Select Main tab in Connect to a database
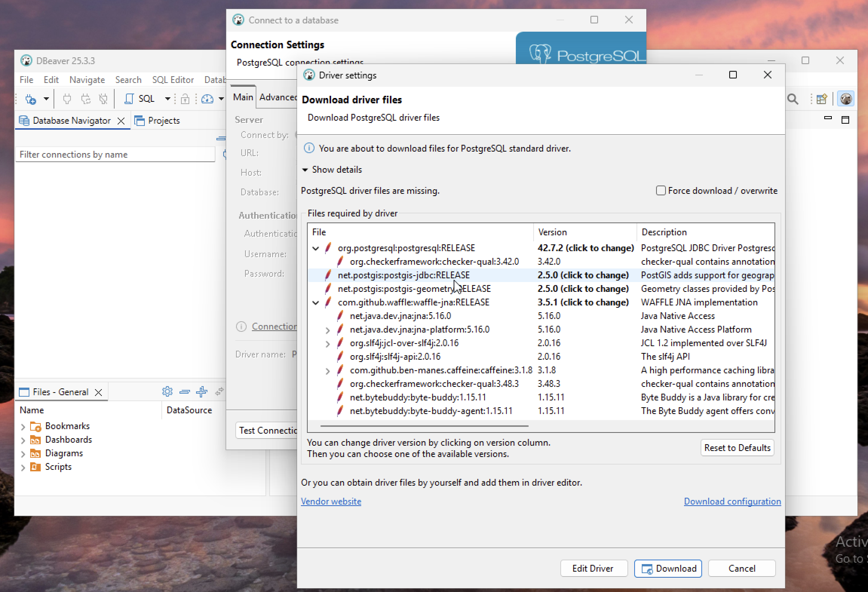Viewport: 868px width, 592px height. point(243,97)
